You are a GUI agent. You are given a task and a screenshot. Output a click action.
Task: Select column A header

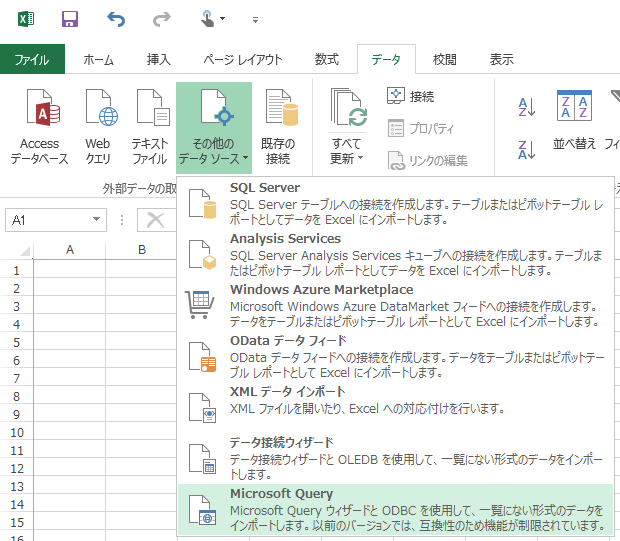70,250
